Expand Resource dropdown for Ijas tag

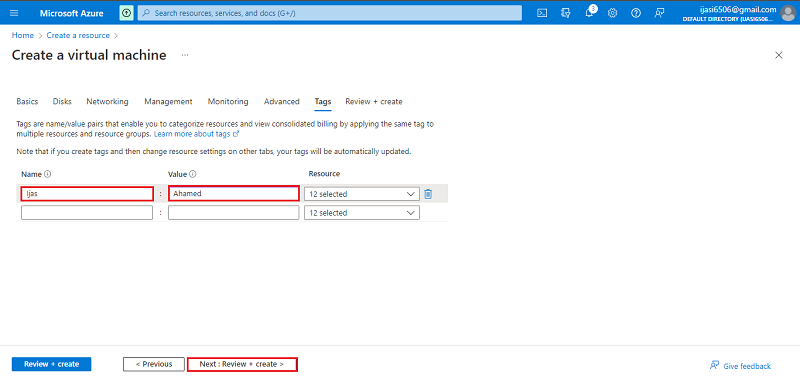[362, 194]
